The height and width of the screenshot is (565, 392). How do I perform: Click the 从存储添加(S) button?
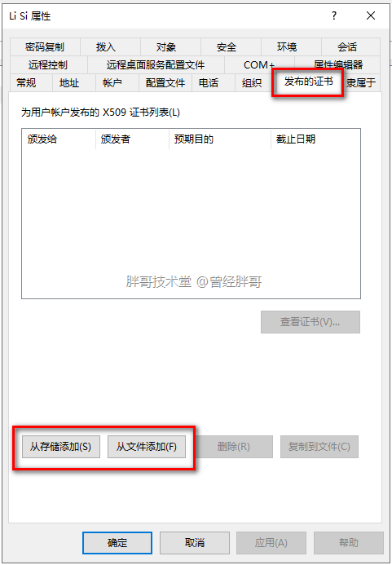tap(61, 447)
